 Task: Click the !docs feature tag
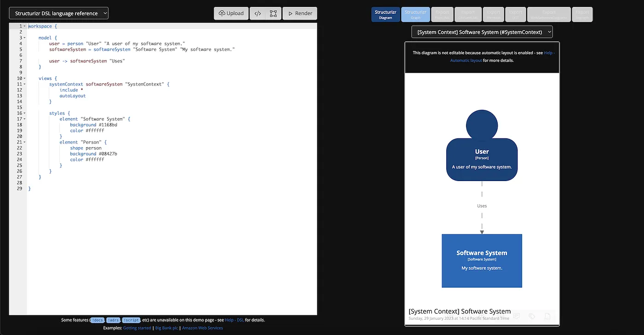tap(98, 320)
